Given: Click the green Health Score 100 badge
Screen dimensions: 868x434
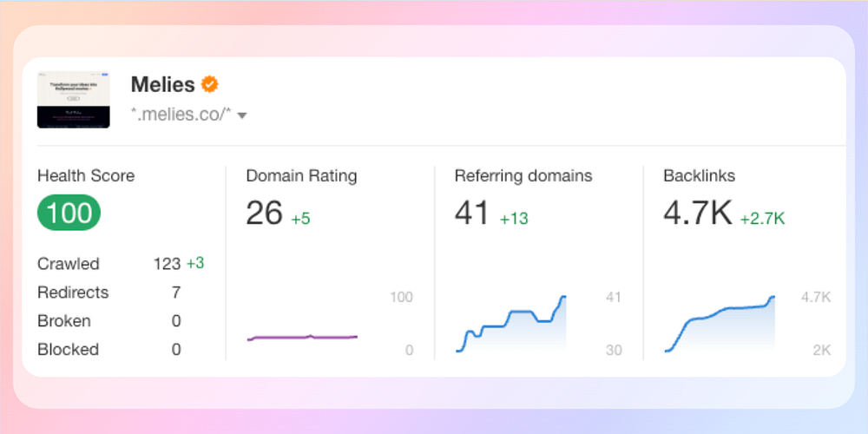Looking at the screenshot, I should tap(69, 213).
